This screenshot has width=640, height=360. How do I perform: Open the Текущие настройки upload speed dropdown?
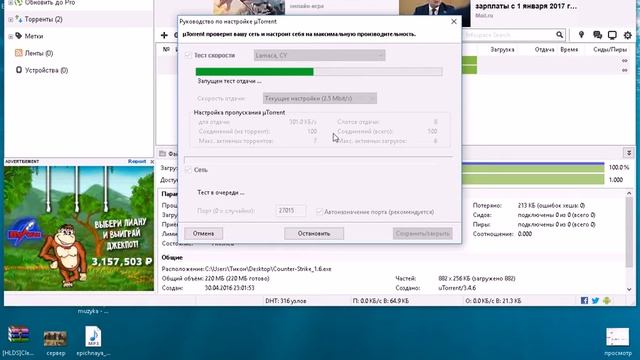pos(320,98)
